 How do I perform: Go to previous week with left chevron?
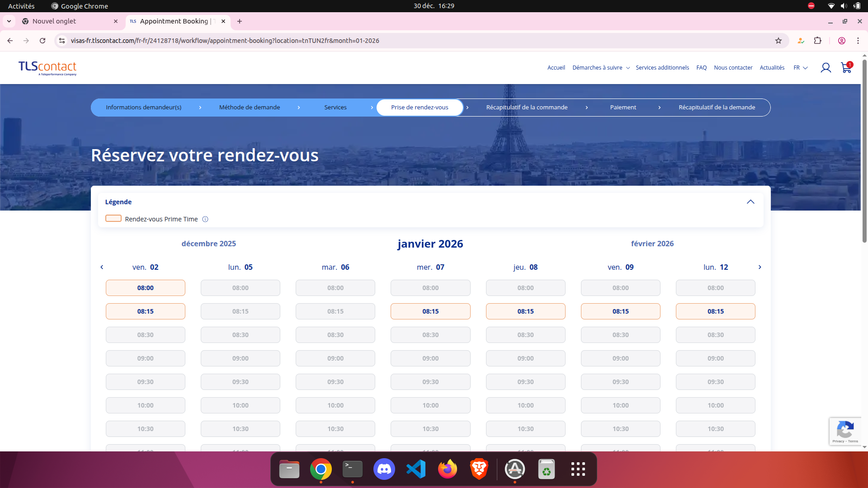(102, 267)
